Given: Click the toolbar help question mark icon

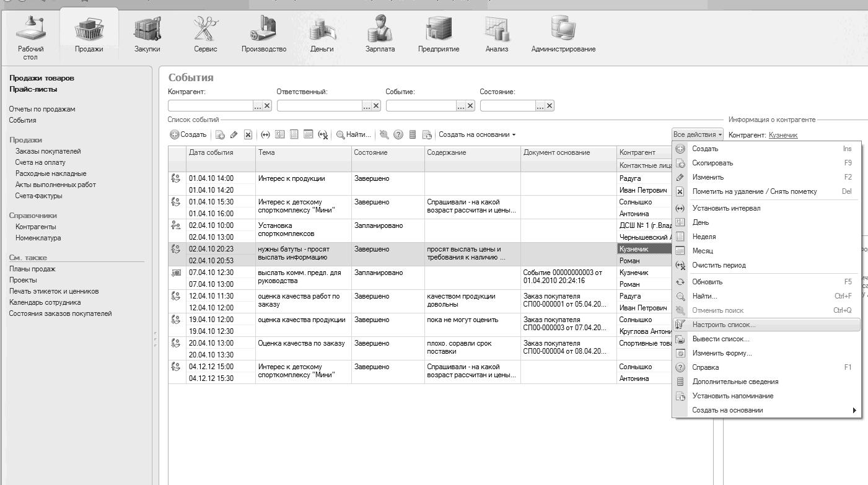Looking at the screenshot, I should (398, 134).
